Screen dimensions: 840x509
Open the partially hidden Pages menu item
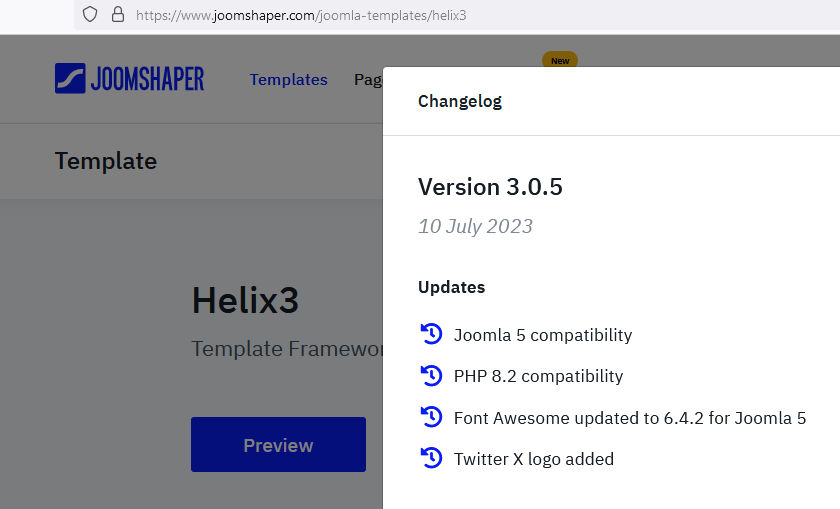(x=367, y=80)
